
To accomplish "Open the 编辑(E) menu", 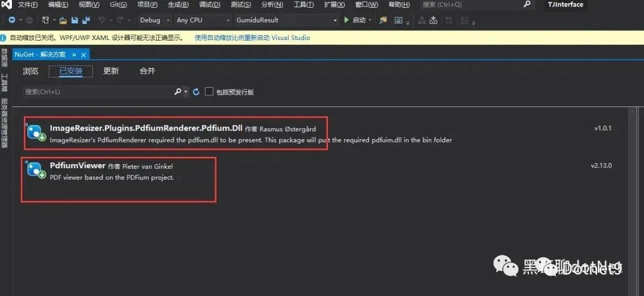I will pos(58,5).
